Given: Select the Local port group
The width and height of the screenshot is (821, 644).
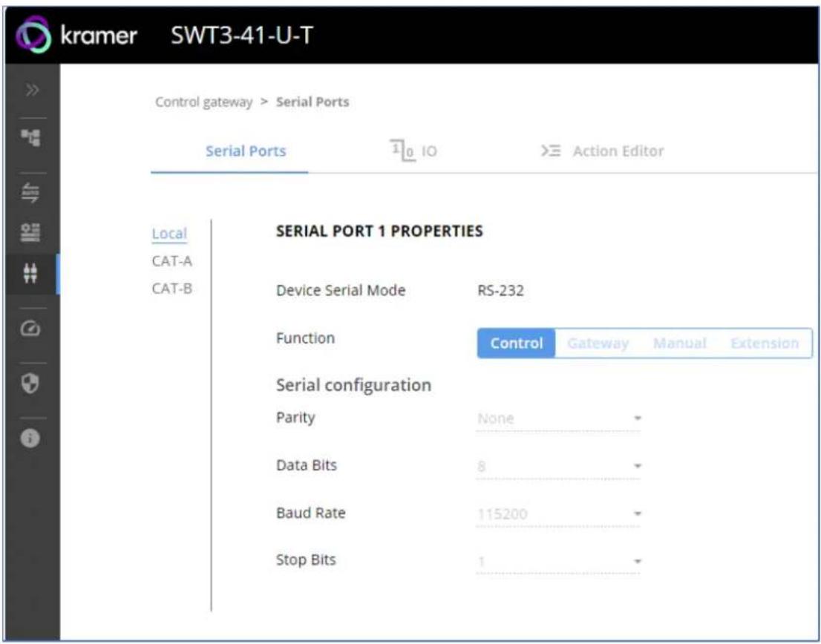Looking at the screenshot, I should click(x=169, y=234).
